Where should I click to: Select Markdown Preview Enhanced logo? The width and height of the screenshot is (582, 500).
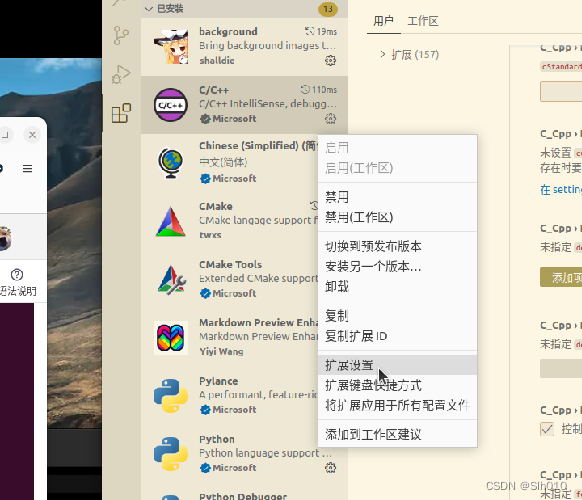click(x=171, y=338)
